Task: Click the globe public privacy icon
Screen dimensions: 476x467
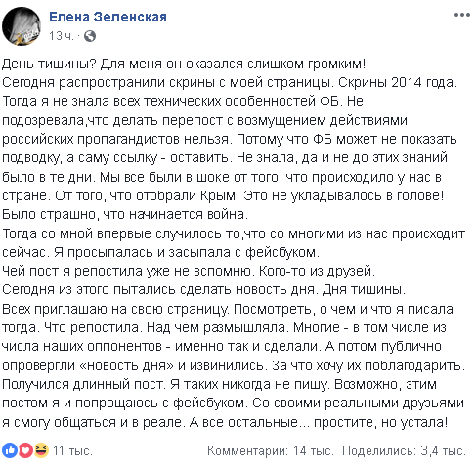Action: coord(90,36)
